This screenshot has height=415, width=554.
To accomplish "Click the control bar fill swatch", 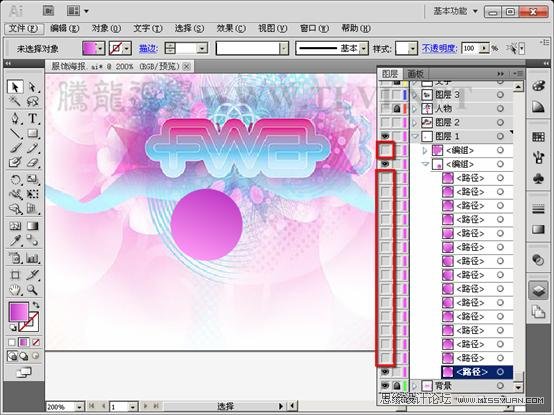I will [90, 48].
